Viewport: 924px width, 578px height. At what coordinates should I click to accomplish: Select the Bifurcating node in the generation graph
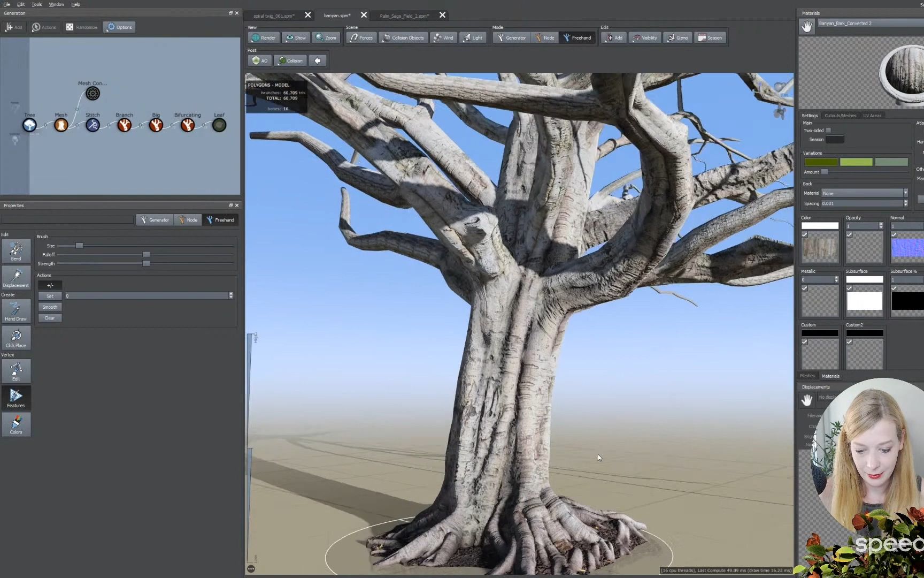188,125
